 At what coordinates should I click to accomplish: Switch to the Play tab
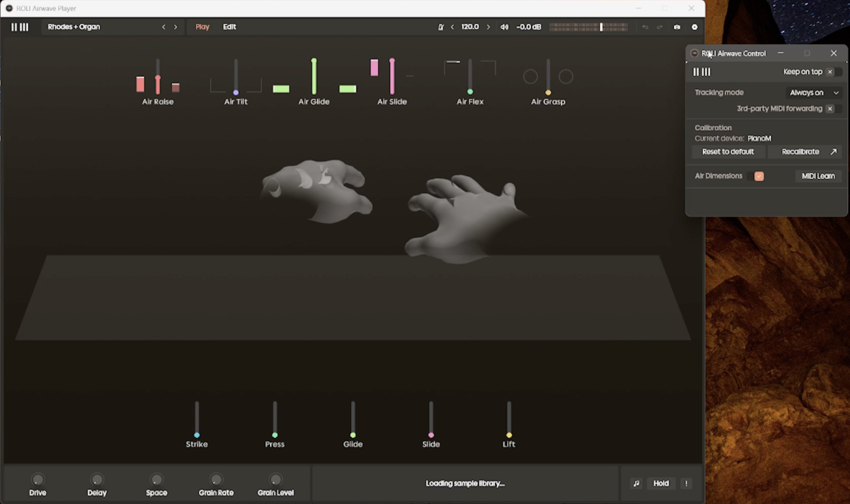coord(202,27)
